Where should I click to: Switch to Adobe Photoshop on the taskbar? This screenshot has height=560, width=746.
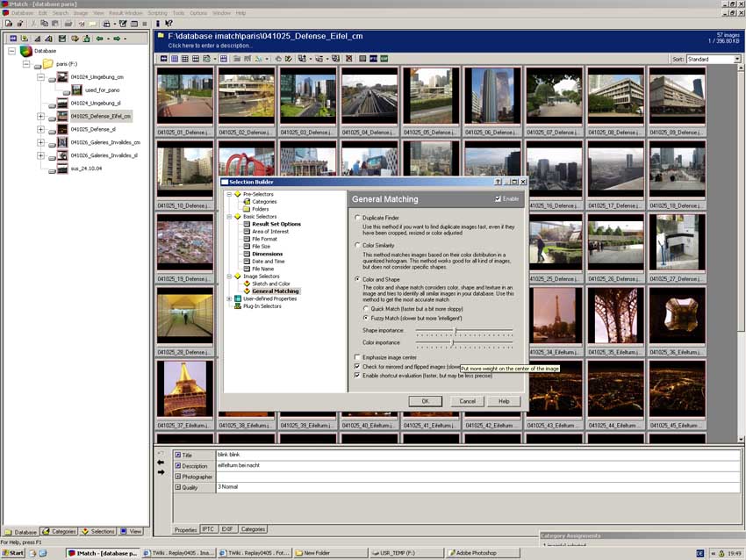pos(483,553)
